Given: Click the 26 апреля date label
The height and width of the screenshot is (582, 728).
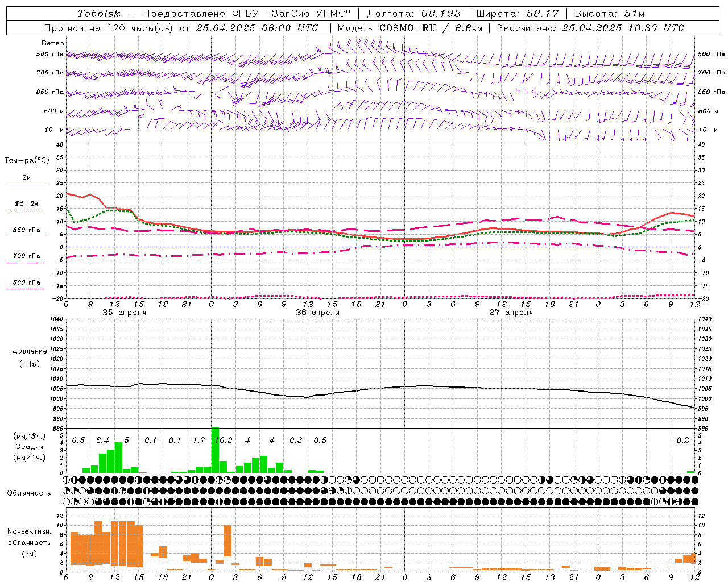Looking at the screenshot, I should pos(317,313).
